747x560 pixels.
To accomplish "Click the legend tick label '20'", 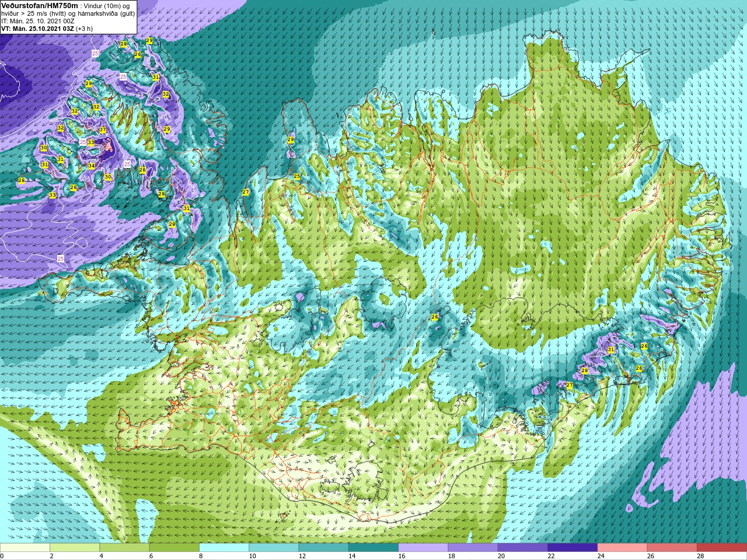I will point(501,556).
